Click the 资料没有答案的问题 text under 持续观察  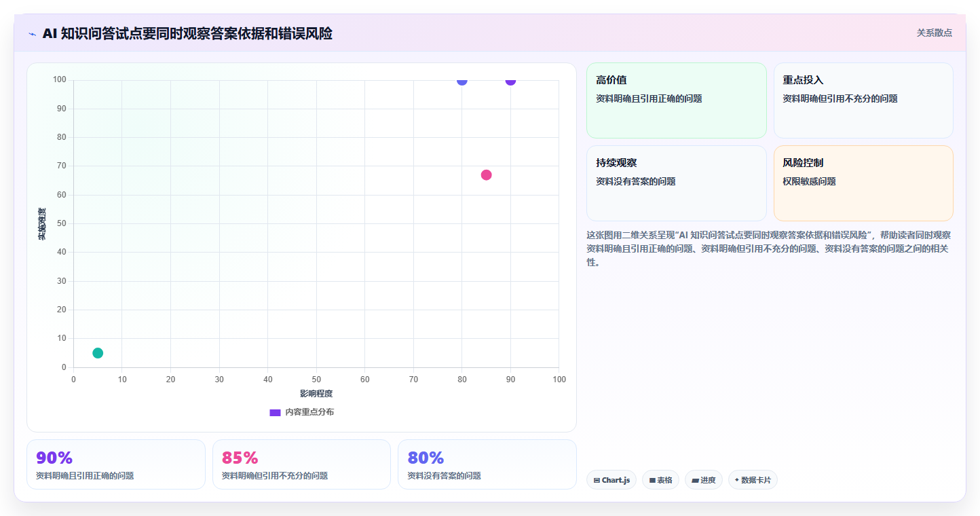636,181
